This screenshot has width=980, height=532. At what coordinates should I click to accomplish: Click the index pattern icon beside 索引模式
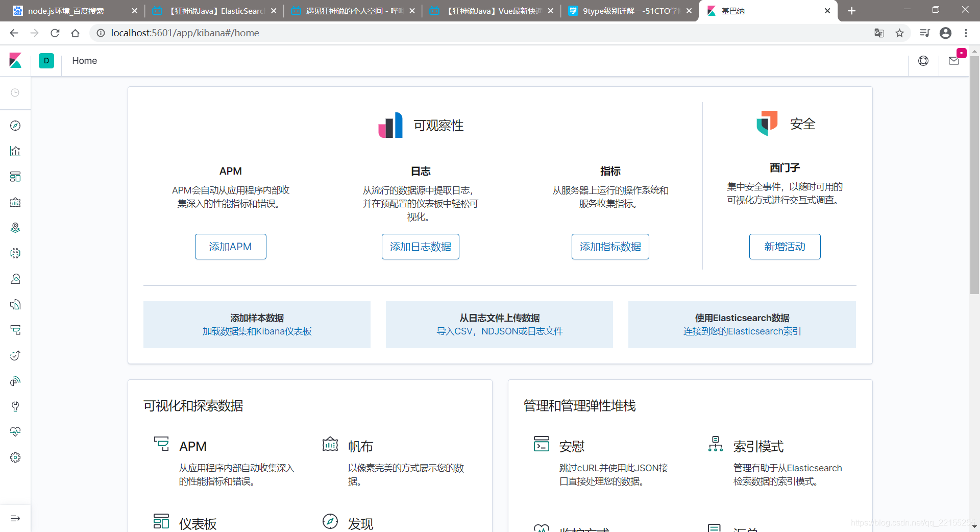point(716,444)
